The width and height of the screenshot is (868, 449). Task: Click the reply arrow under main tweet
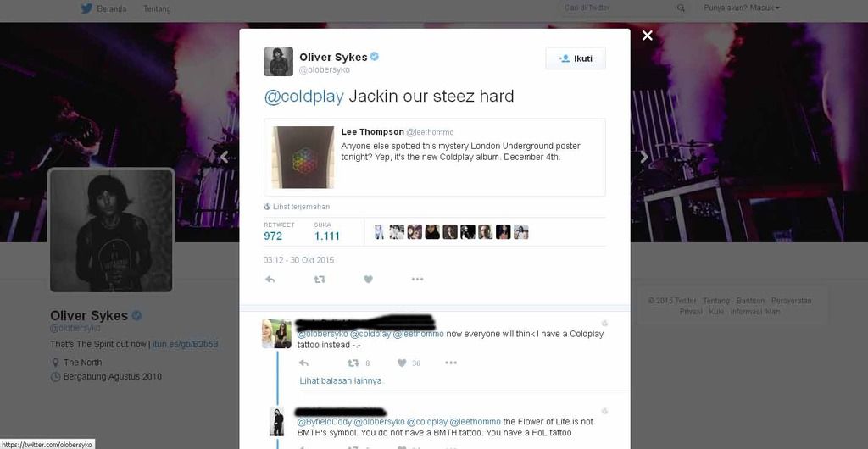coord(270,280)
